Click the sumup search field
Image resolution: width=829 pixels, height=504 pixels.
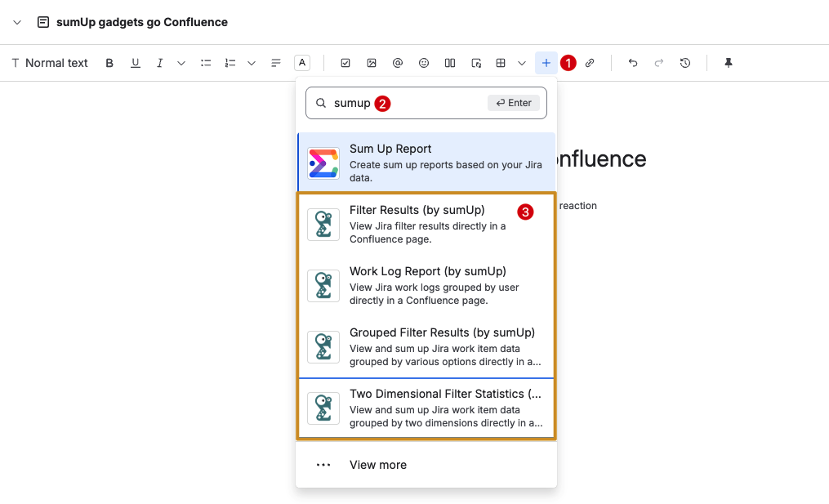tap(426, 103)
